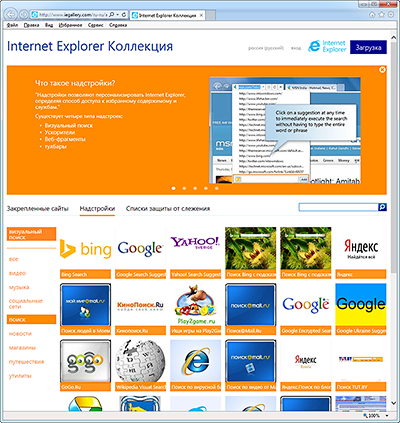
Task: Select the fifth banner slide dot
Action: pos(217,188)
